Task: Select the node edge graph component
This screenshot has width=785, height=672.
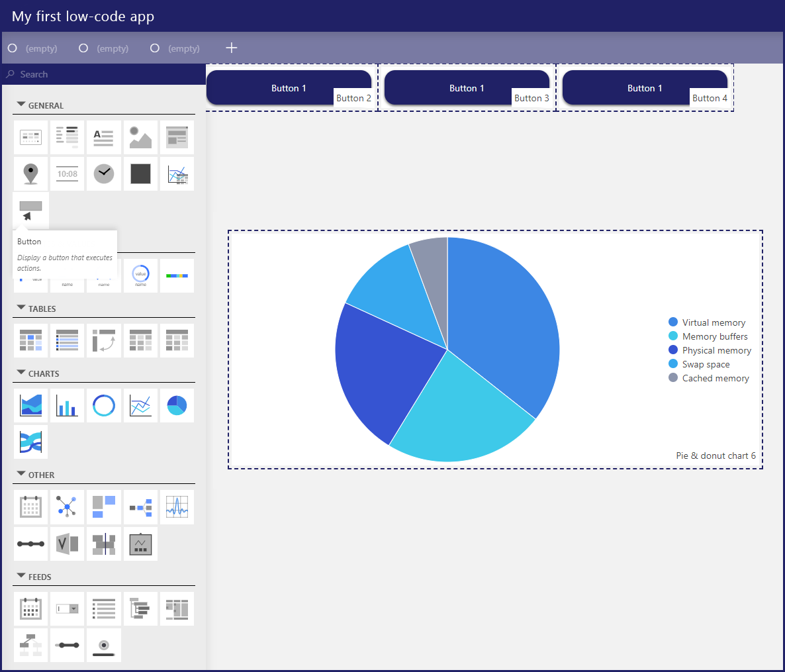Action: pos(67,507)
